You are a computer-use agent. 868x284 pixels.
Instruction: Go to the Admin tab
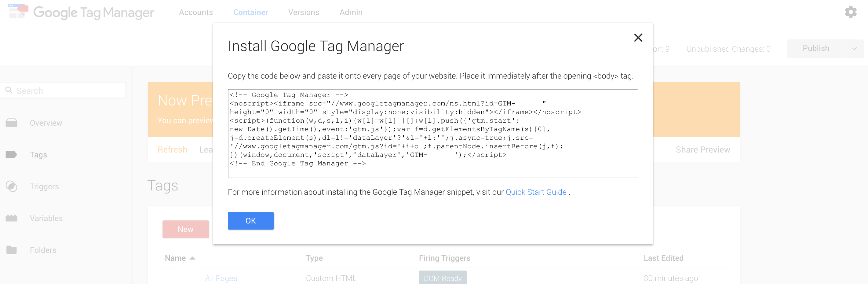pyautogui.click(x=351, y=12)
